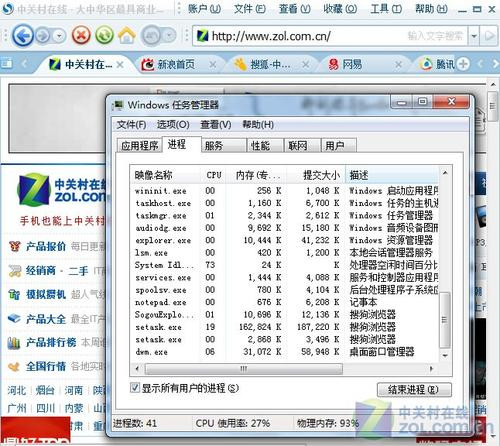Screen dimensions: 500x446
Task: Open the browser 工具(T) menu
Action: 386,8
